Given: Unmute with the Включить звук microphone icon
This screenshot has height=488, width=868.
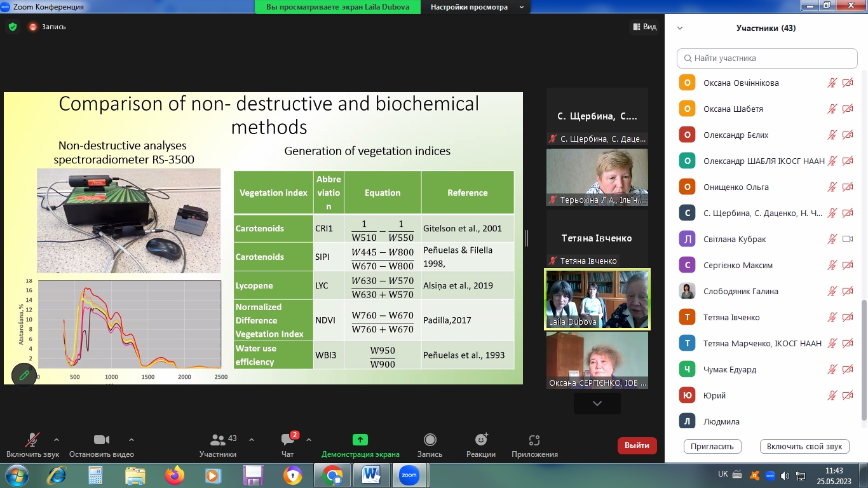Looking at the screenshot, I should (x=32, y=440).
